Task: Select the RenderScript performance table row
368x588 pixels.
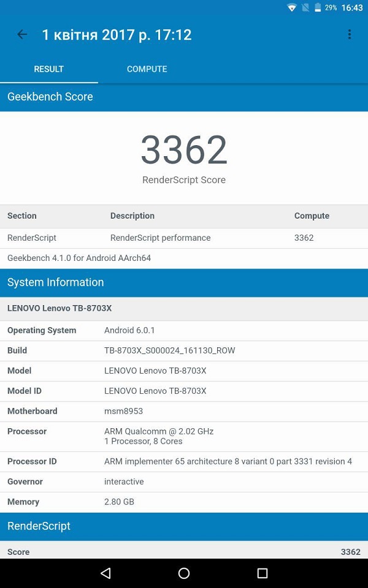Action: pyautogui.click(x=184, y=238)
